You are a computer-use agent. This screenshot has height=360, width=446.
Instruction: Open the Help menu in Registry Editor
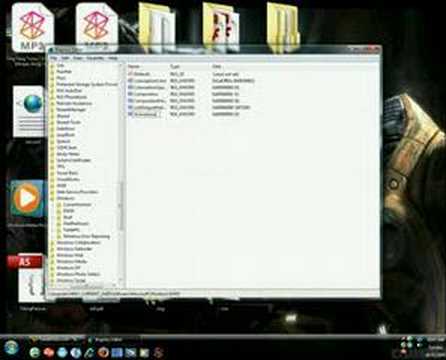pos(113,58)
